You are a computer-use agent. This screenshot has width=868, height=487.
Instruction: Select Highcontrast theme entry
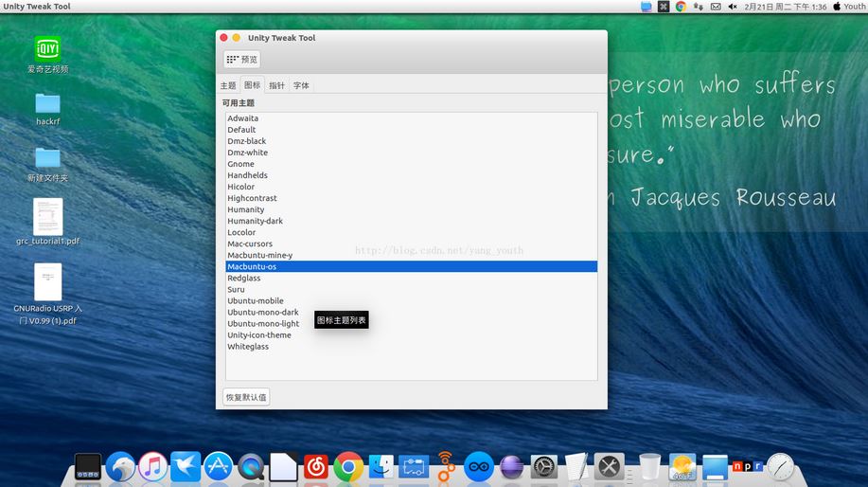tap(412, 198)
